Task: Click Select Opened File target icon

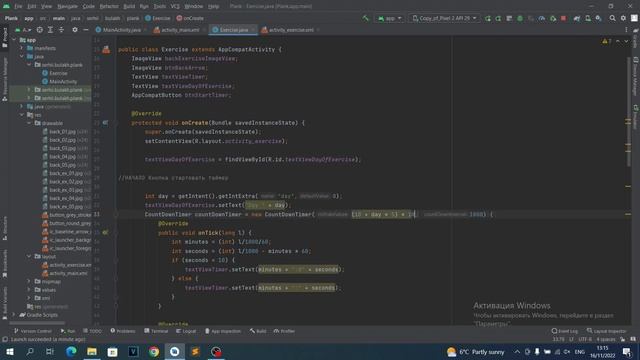Action: (40, 30)
